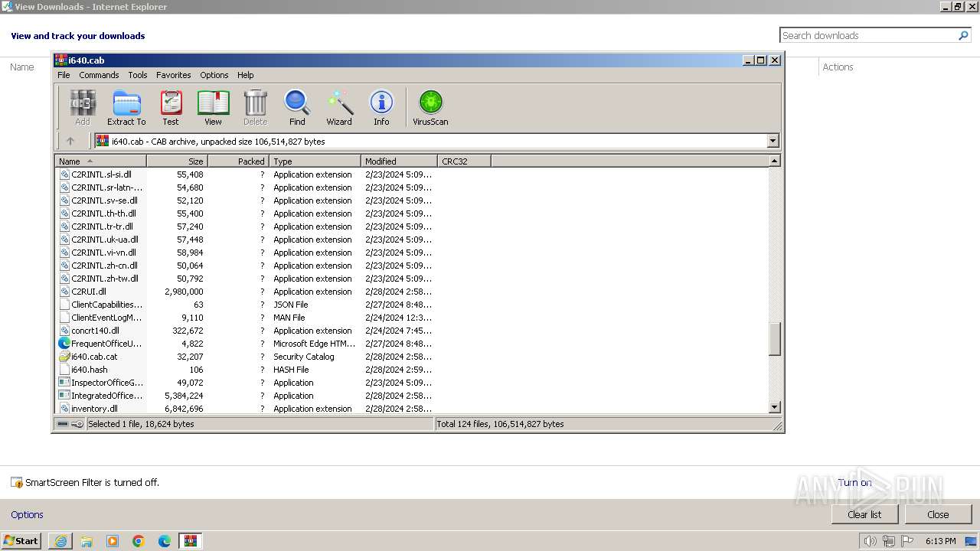Image resolution: width=980 pixels, height=551 pixels.
Task: Click the Delete trash can icon
Action: pyautogui.click(x=255, y=107)
